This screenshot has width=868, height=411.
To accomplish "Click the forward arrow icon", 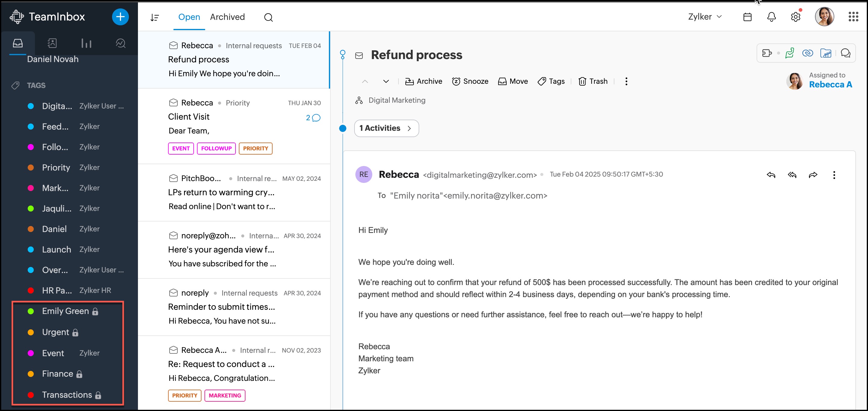I will point(813,175).
